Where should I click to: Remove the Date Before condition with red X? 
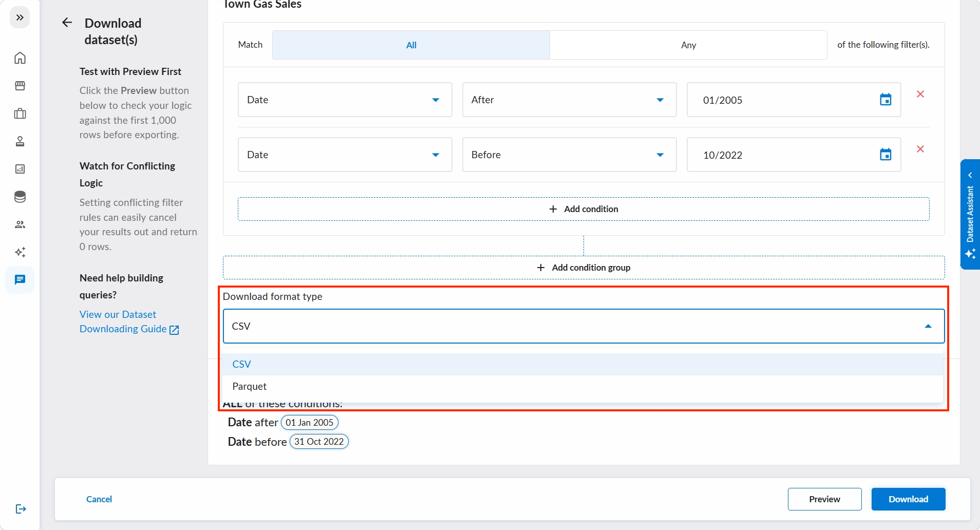(920, 149)
